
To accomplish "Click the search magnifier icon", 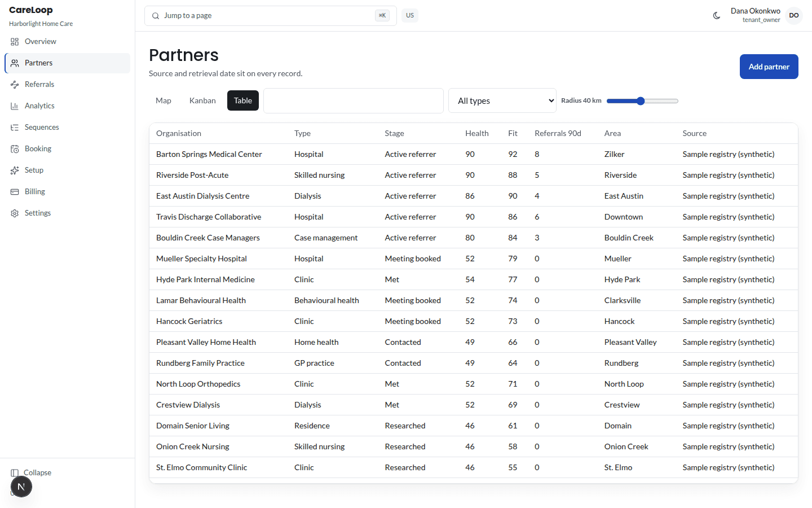I will [156, 16].
